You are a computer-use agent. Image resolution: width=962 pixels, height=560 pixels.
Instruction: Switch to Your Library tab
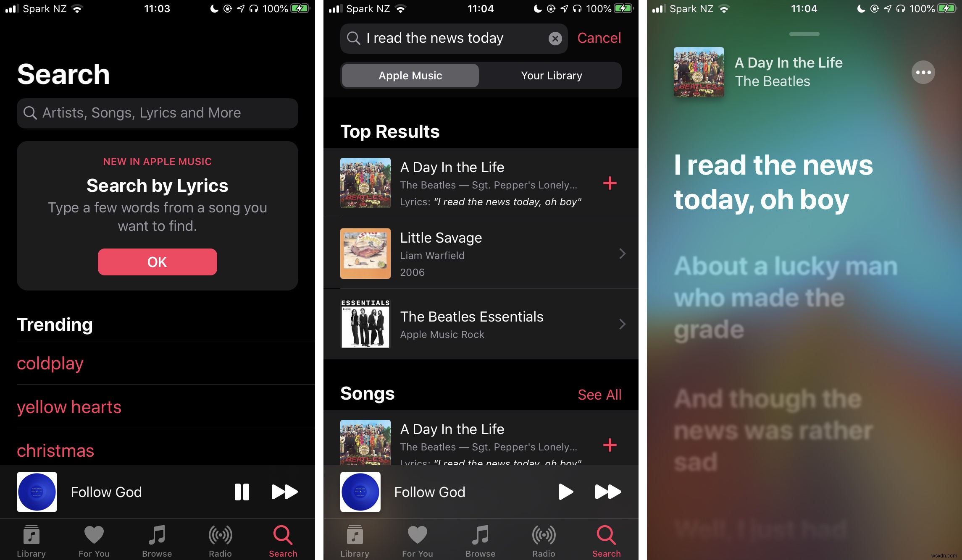coord(551,75)
